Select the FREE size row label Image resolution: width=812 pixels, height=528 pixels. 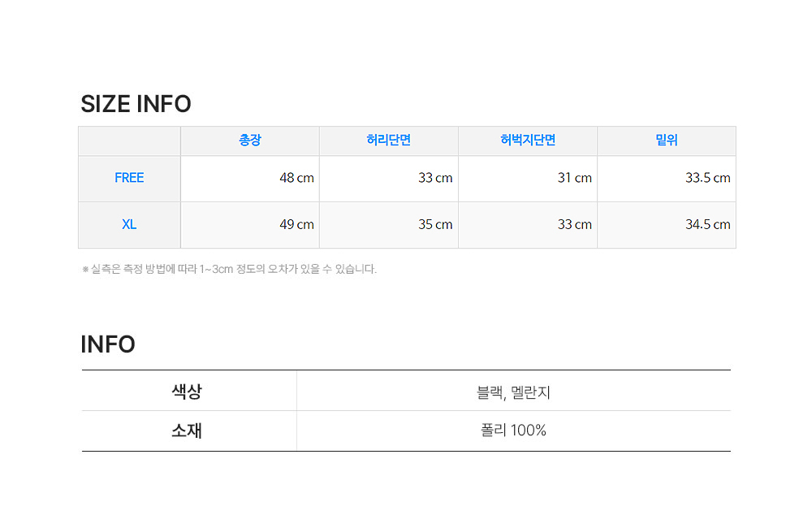point(129,178)
